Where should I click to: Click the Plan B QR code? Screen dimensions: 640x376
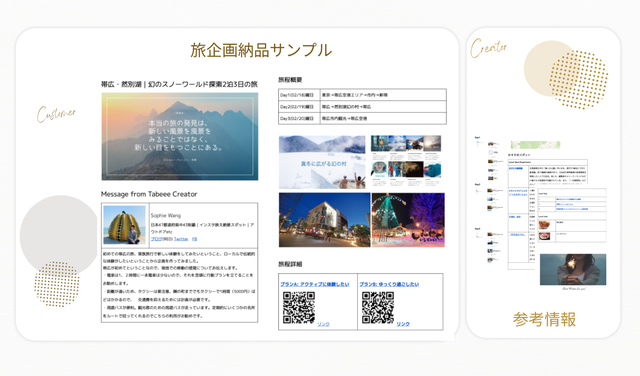pos(378,307)
